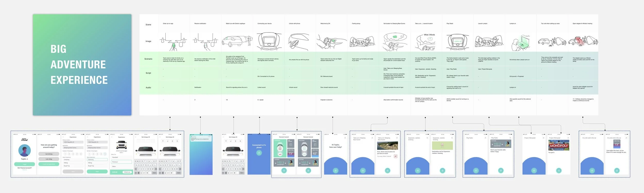Tap first empty Unique ID box
Screen dimensions: 644x193
[138, 141]
